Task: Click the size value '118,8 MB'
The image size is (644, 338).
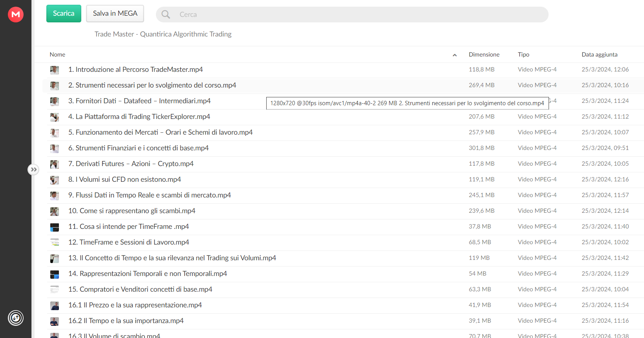Action: (x=481, y=69)
